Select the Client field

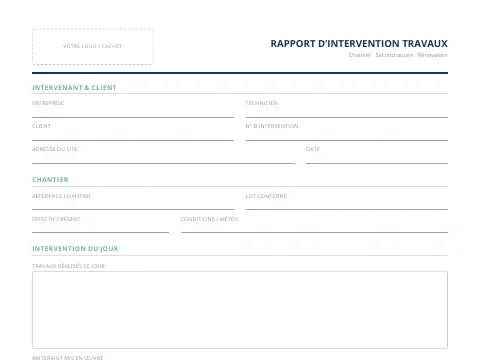(x=133, y=135)
